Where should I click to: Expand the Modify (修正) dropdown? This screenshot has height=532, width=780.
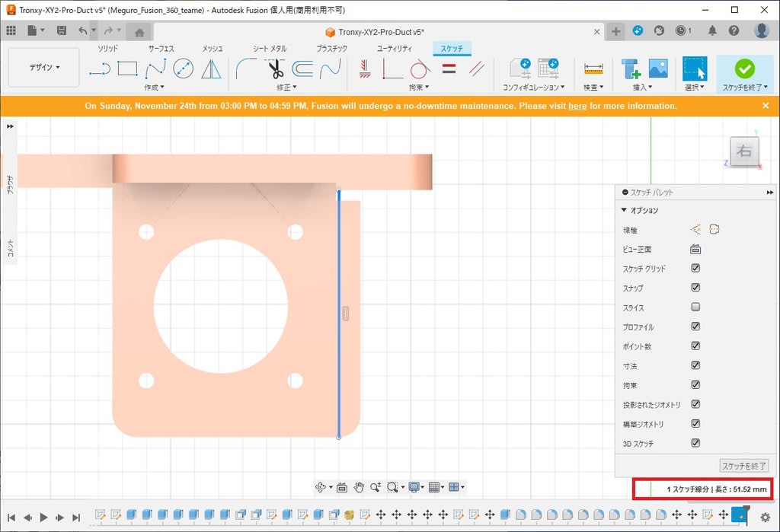[x=286, y=88]
